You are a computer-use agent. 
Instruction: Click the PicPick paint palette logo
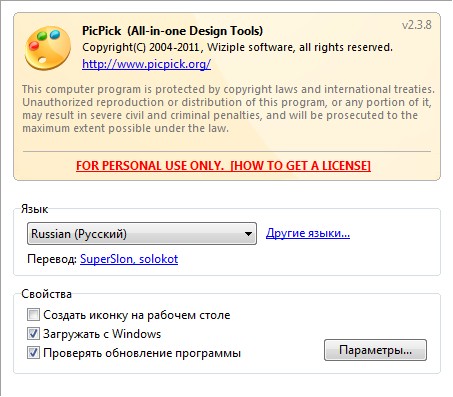(x=48, y=49)
